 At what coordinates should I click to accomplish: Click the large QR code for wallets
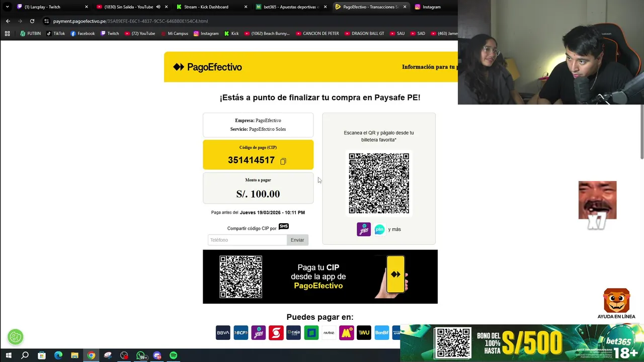(x=379, y=184)
